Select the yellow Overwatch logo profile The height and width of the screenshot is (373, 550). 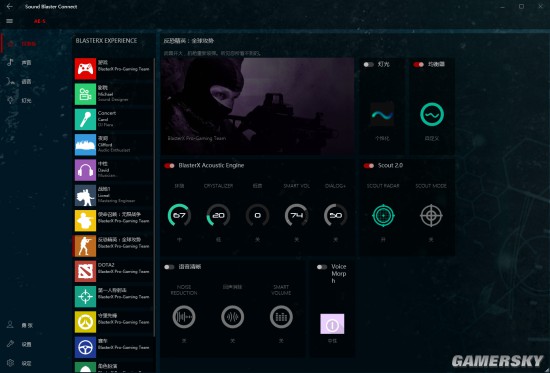[113, 322]
